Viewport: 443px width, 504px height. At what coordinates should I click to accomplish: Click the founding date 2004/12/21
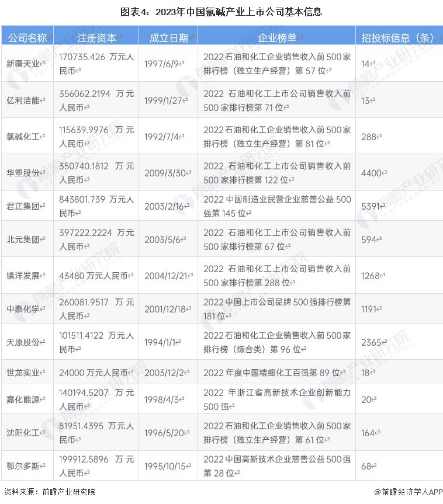pos(166,276)
